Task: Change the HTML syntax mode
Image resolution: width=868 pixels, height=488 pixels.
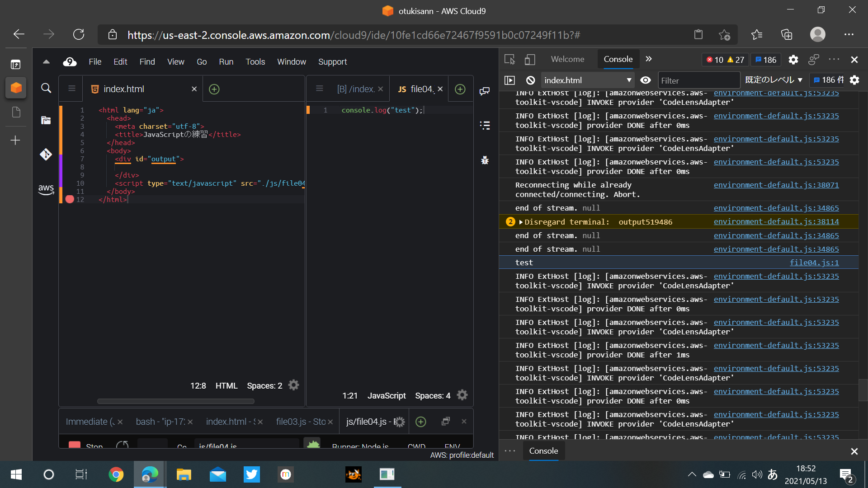Action: 226,385
